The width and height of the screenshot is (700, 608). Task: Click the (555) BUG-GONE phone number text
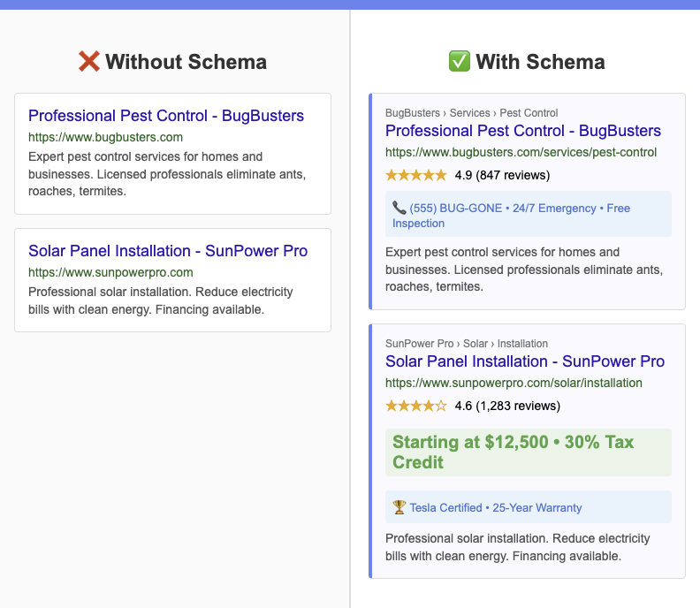click(453, 209)
